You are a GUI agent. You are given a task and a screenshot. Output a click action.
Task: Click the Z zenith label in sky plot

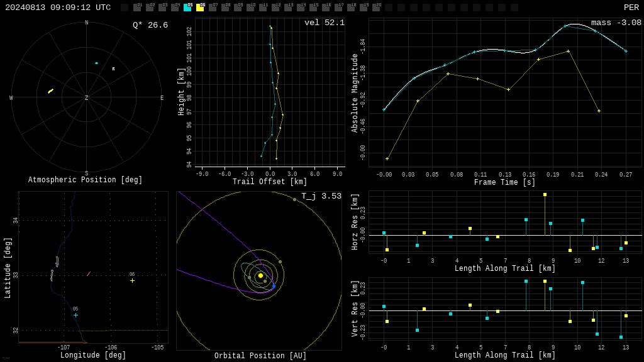86,97
